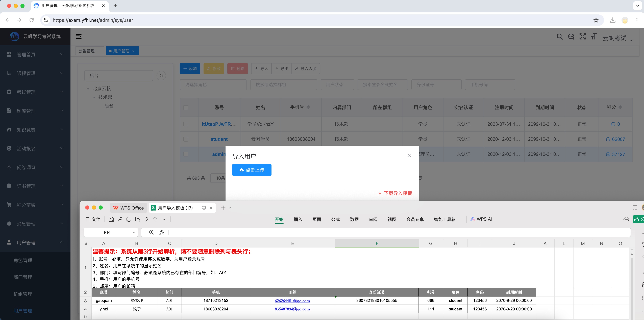Open the WPS cell name box dropdown
Screen dimensions: 644x320
coord(134,232)
